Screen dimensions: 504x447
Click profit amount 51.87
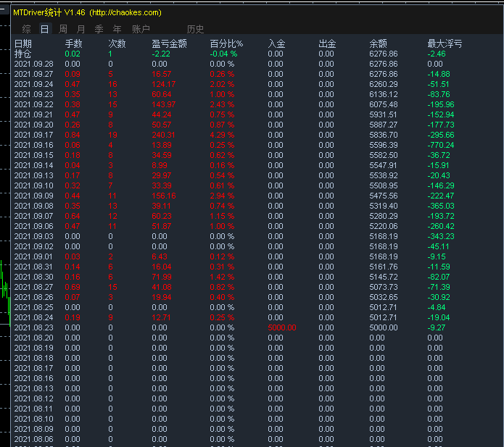[162, 226]
